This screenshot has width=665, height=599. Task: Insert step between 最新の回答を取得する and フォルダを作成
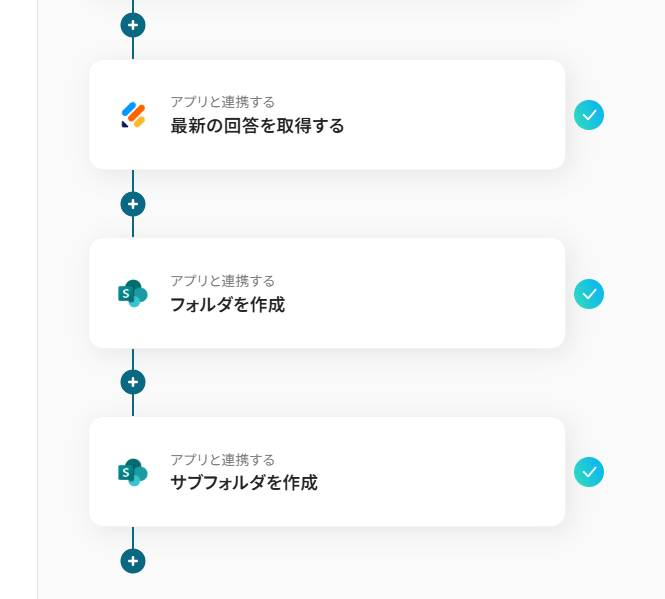(x=133, y=204)
